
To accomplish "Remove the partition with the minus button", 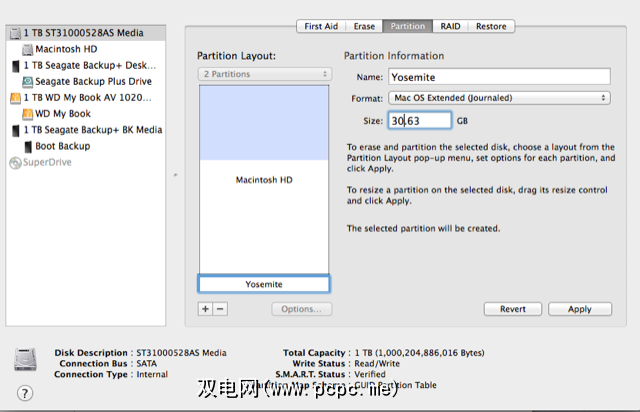I will (220, 309).
